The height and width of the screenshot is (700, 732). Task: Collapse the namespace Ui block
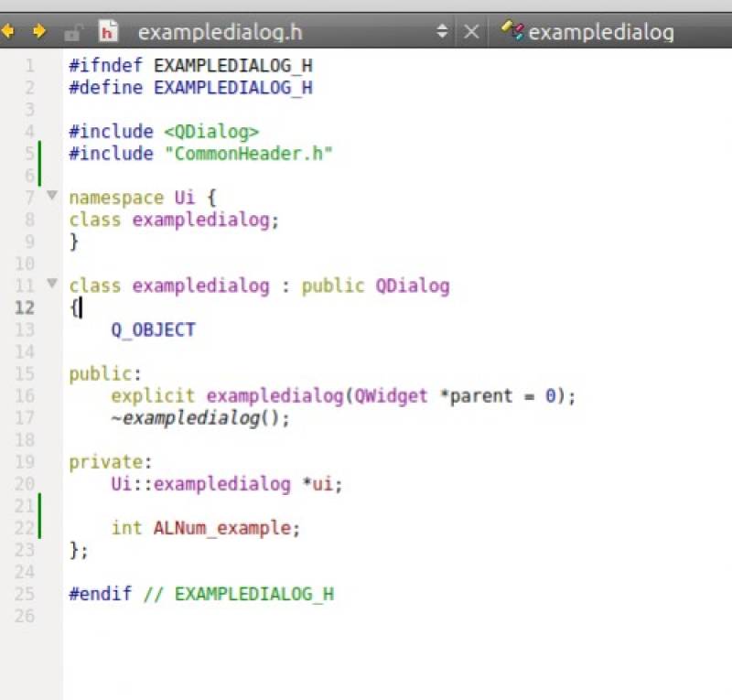[52, 195]
